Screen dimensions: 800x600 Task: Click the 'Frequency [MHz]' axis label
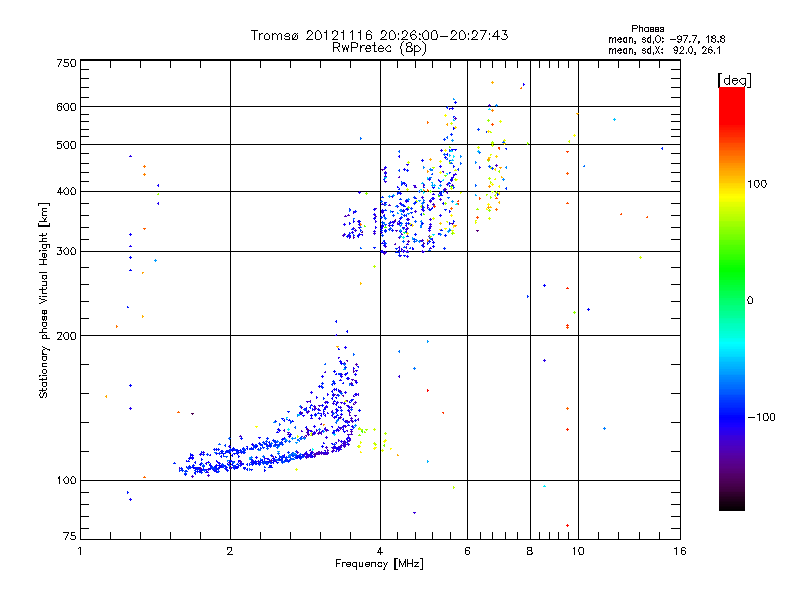point(379,564)
